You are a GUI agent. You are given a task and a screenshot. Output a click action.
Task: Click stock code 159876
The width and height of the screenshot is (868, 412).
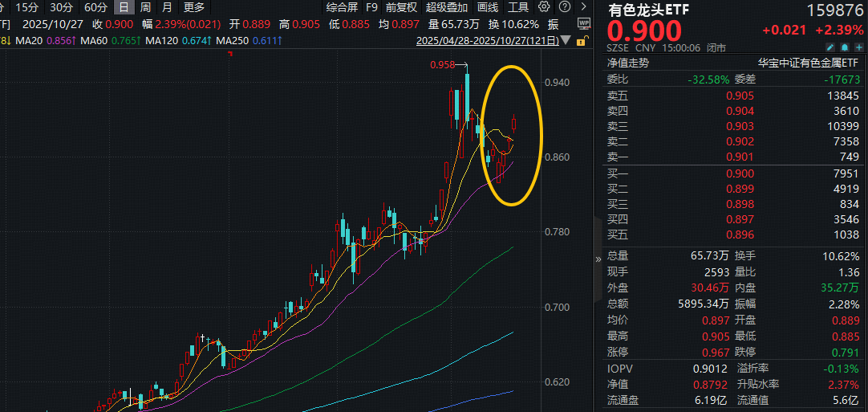coord(834,10)
